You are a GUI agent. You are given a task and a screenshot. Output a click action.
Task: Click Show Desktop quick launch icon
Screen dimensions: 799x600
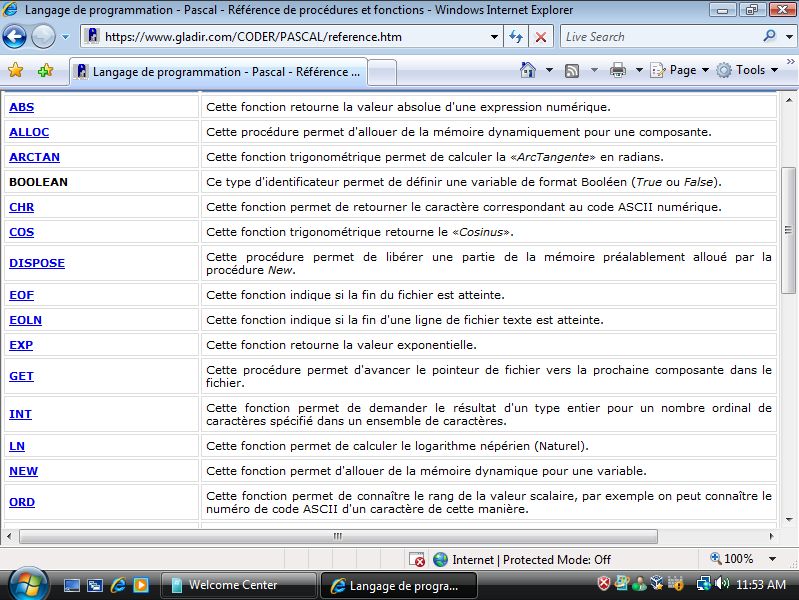[x=71, y=585]
